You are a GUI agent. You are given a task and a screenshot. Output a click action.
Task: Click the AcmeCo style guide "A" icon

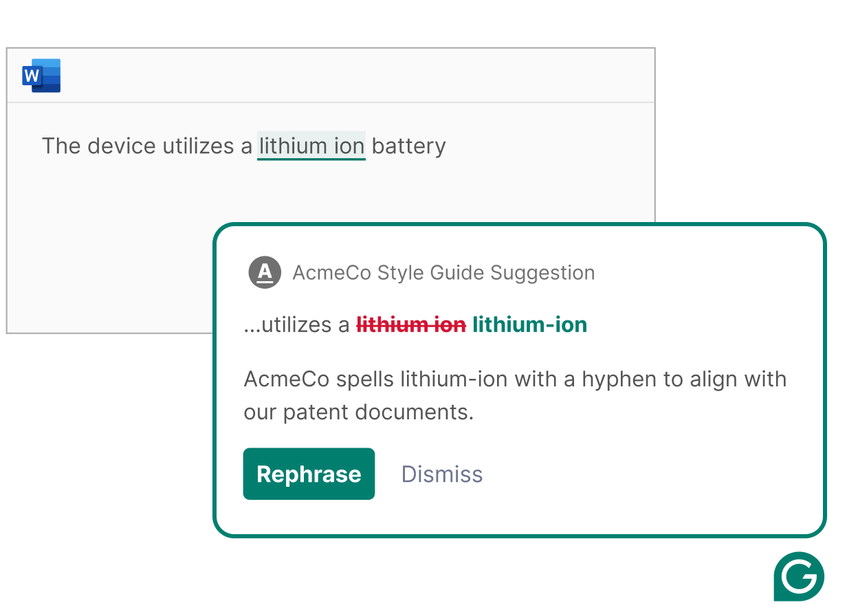coord(265,272)
